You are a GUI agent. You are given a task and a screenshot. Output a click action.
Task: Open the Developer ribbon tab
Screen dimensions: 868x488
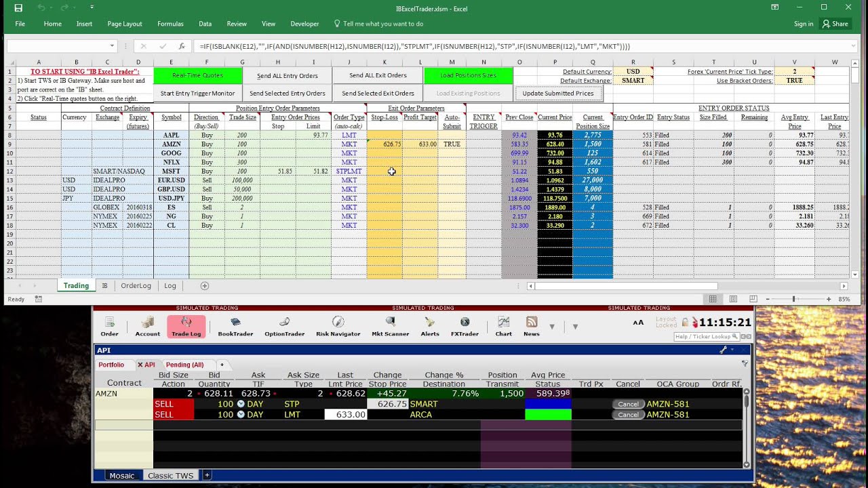(x=304, y=24)
